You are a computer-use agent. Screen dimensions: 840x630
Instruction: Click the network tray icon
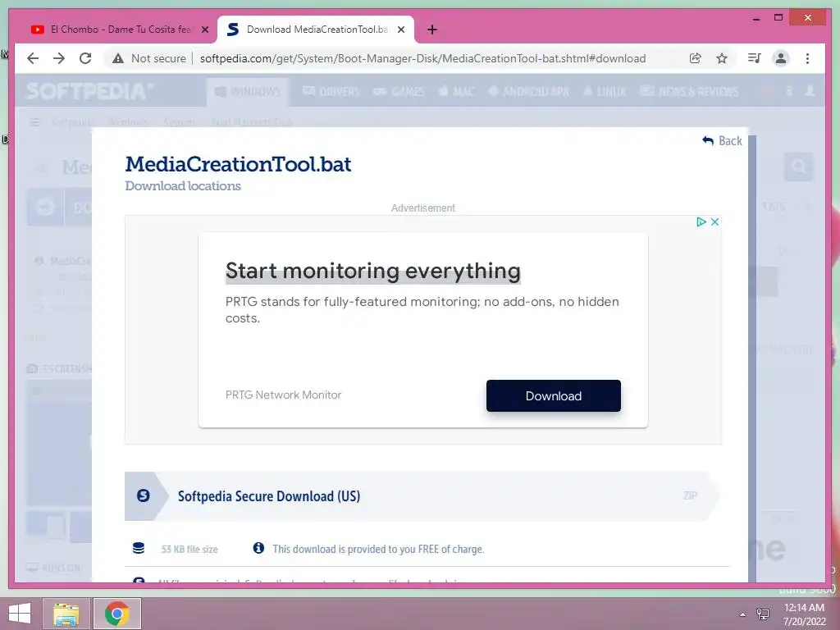pos(763,614)
